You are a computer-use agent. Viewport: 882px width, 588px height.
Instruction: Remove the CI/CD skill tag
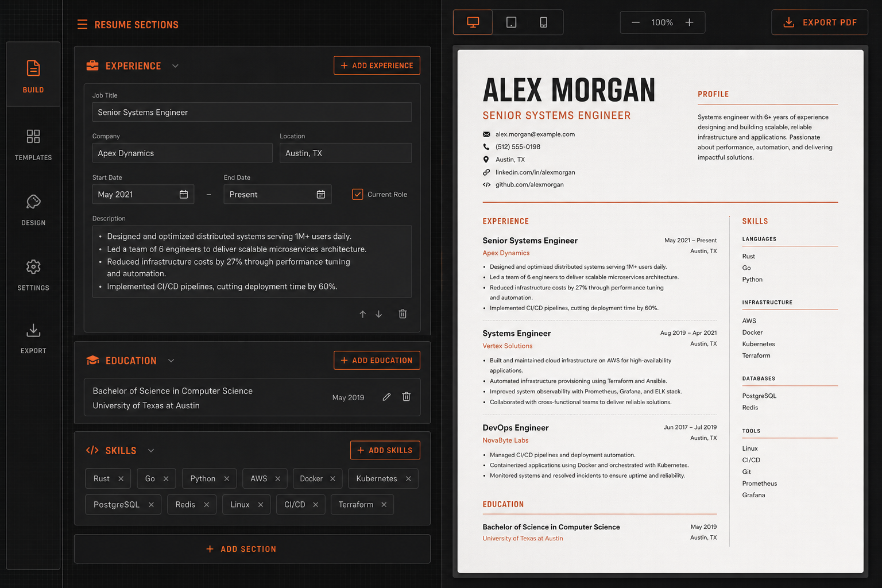pyautogui.click(x=315, y=504)
